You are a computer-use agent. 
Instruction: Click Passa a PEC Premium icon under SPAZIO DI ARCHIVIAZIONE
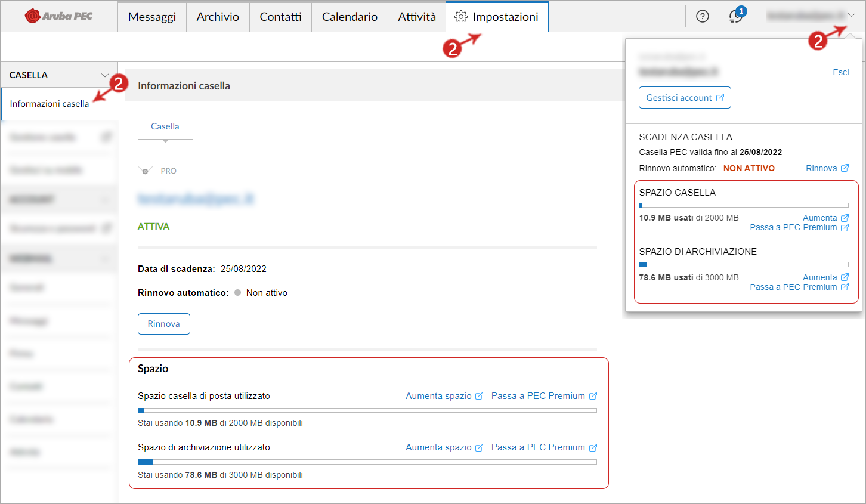tap(846, 286)
